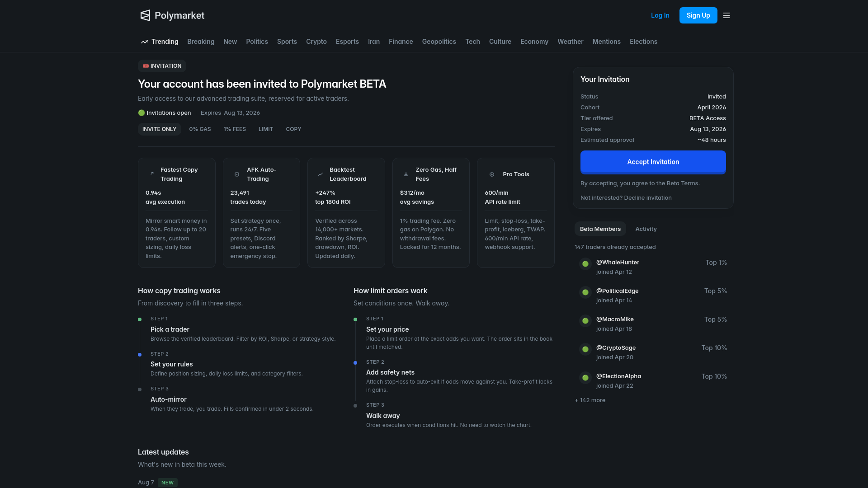Click @WhaleHunter's avatar
This screenshot has height=488, width=868.
click(x=585, y=264)
